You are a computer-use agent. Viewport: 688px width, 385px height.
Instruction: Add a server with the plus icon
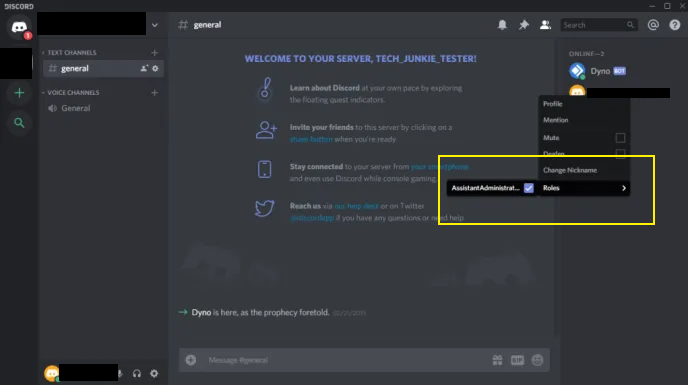pyautogui.click(x=19, y=93)
